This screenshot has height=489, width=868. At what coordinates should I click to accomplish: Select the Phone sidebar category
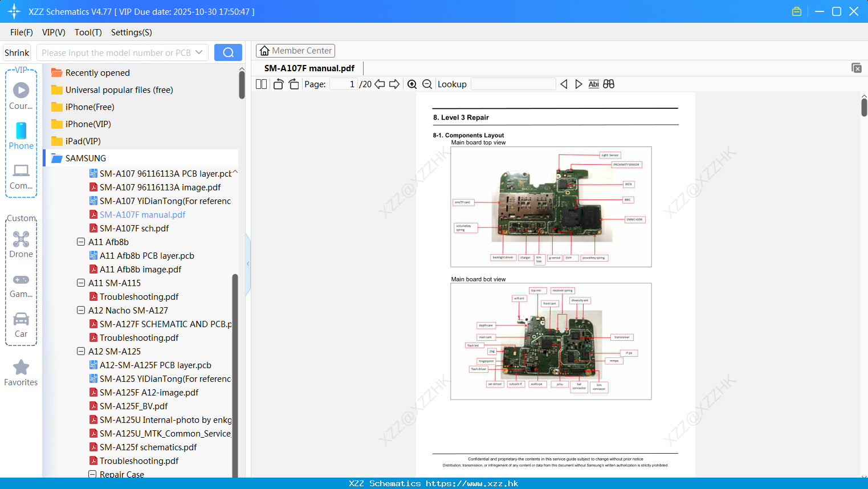21,136
